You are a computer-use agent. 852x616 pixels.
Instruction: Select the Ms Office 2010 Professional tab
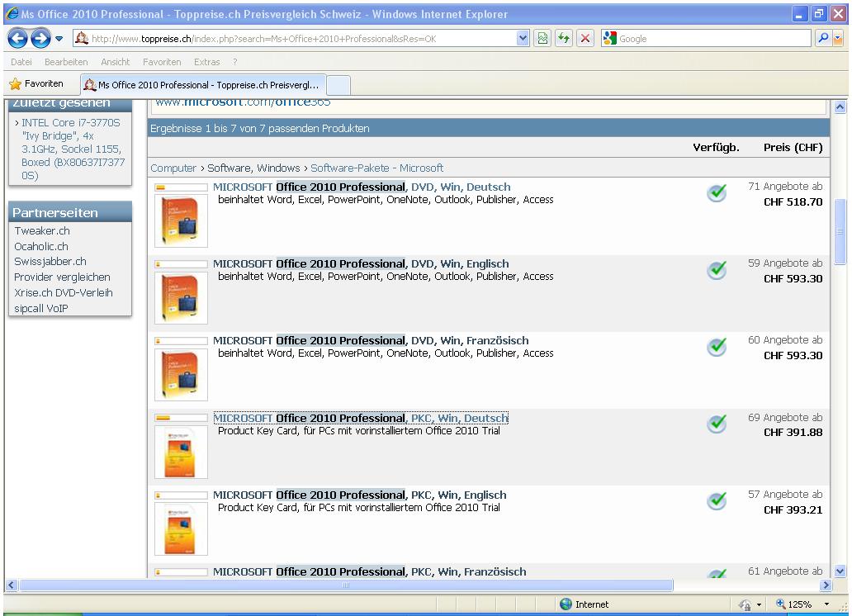(204, 85)
